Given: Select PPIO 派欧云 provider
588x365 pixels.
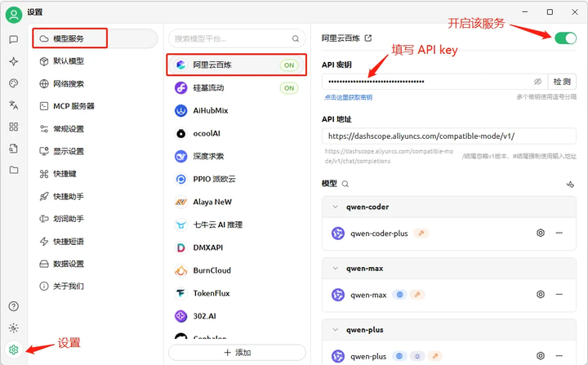Looking at the screenshot, I should [237, 179].
